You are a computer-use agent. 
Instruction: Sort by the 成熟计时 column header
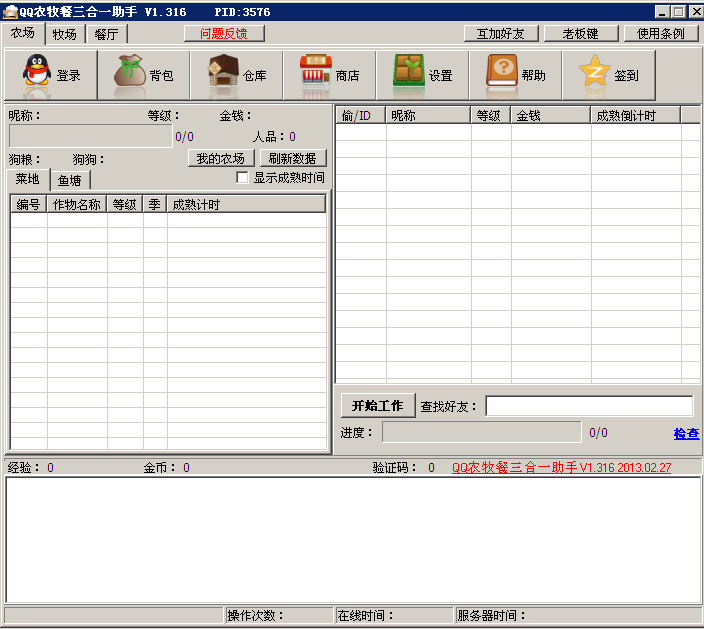click(246, 204)
